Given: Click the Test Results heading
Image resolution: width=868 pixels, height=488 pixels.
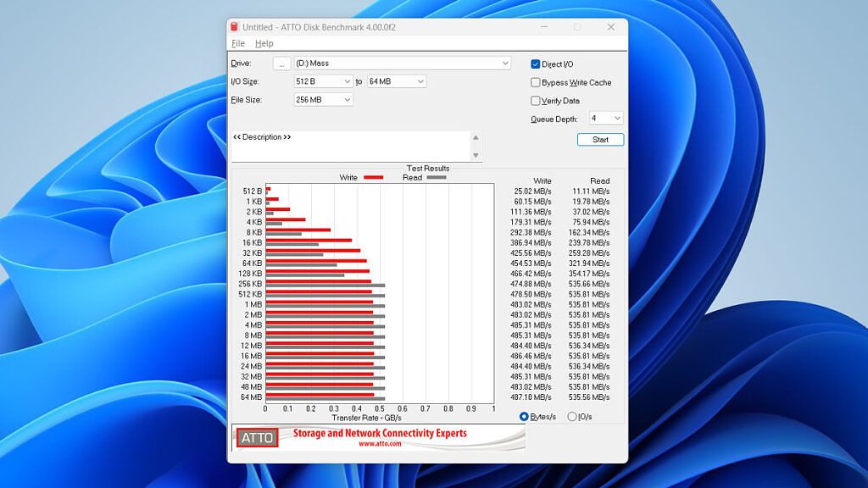Looking at the screenshot, I should (428, 169).
